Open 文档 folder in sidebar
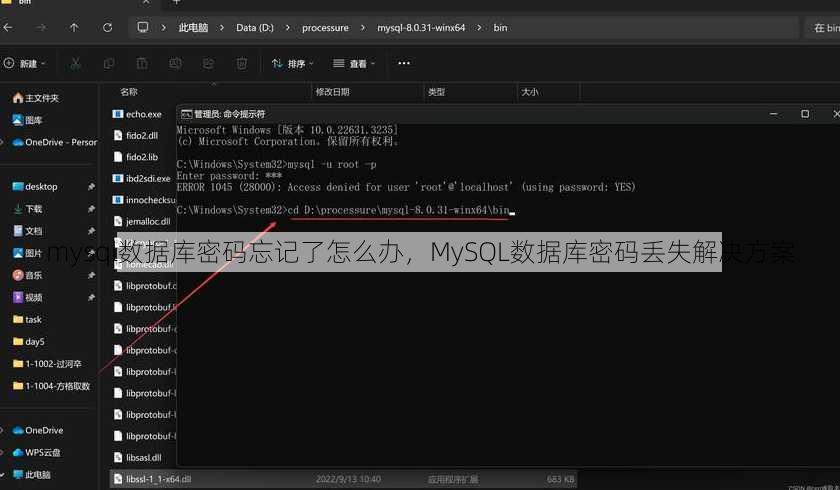The height and width of the screenshot is (490, 840). (27, 231)
